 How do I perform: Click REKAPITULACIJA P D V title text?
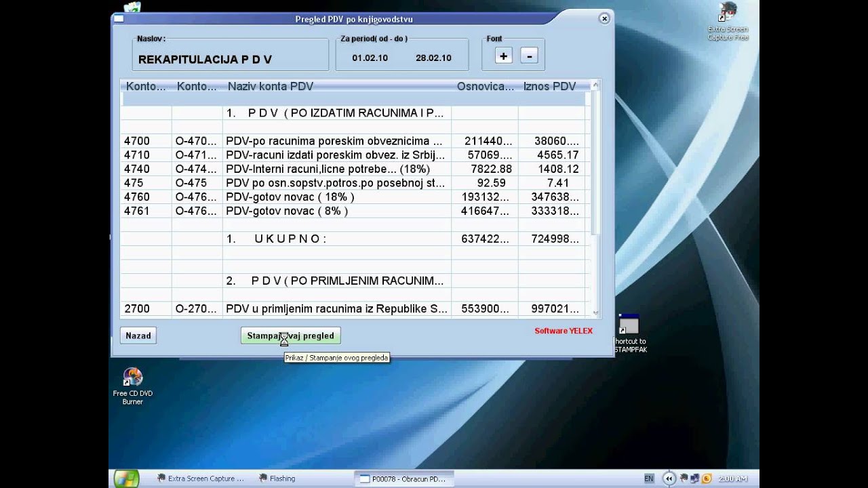pyautogui.click(x=205, y=60)
